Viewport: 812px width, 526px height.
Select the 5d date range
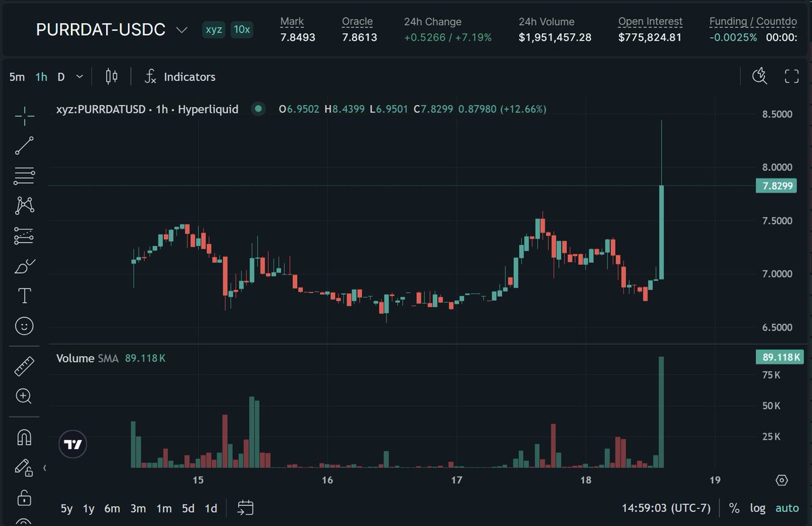188,508
